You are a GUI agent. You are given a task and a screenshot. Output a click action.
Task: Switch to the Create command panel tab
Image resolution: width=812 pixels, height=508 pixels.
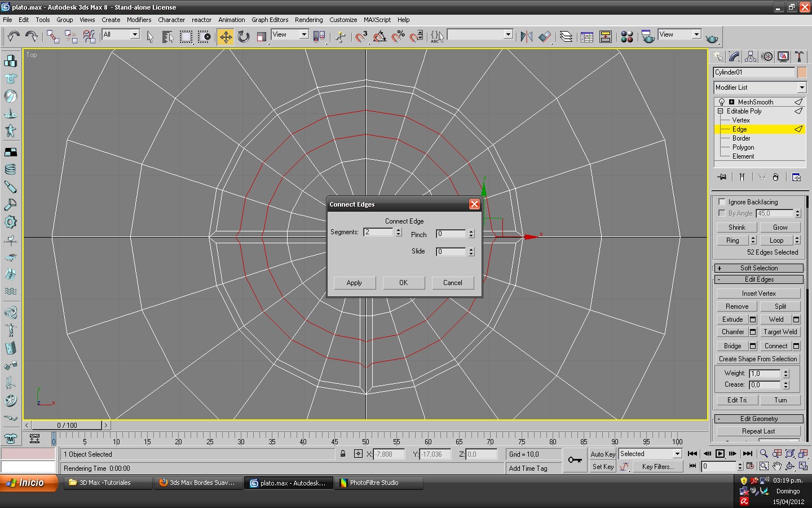coord(718,56)
